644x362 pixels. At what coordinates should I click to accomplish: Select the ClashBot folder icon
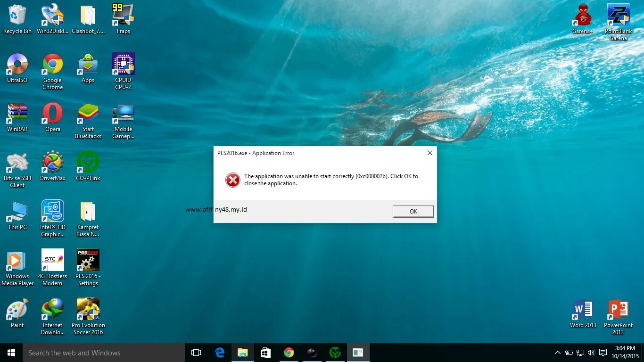tap(88, 19)
